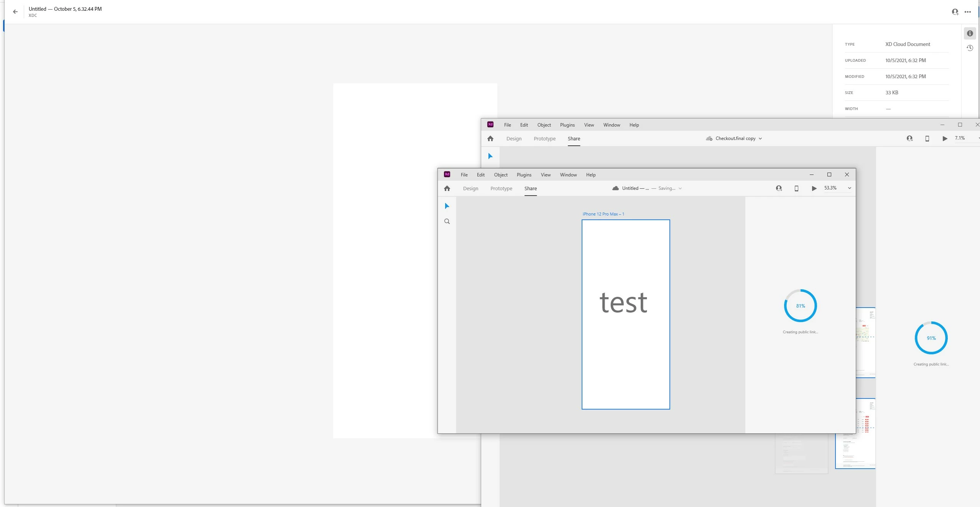Expand the Checkout.final copy title dropdown
980x507 pixels.
point(760,138)
